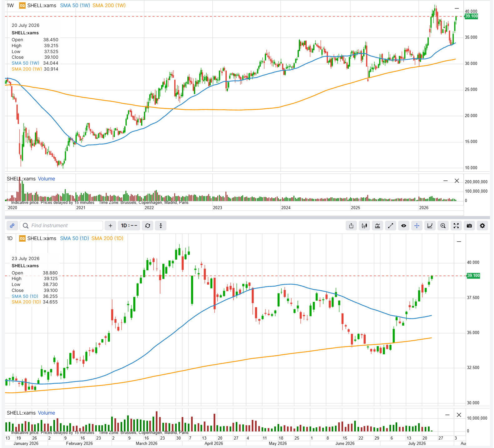This screenshot has width=494, height=448.
Task: Click the green 39.100 price tag on daily axis
Action: click(473, 276)
